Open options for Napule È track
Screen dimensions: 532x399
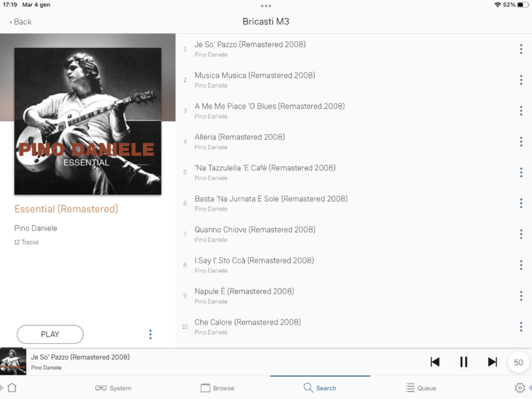[x=521, y=296]
